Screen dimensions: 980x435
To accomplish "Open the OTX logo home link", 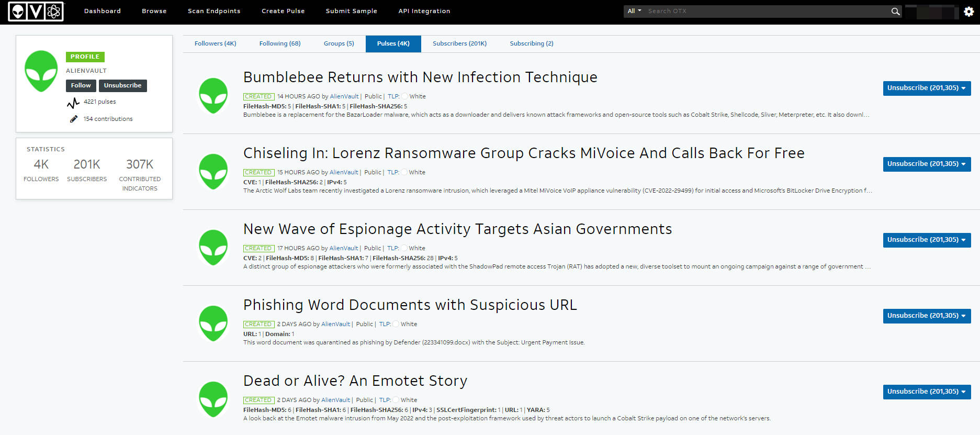I will click(x=36, y=12).
